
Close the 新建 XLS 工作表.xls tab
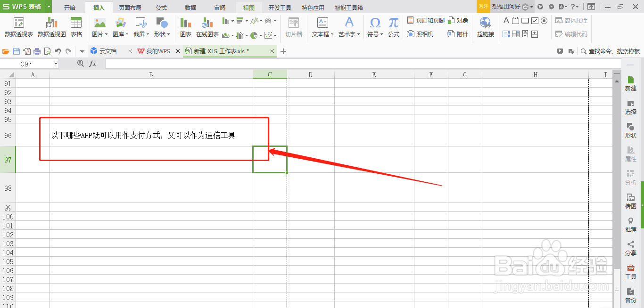click(272, 51)
